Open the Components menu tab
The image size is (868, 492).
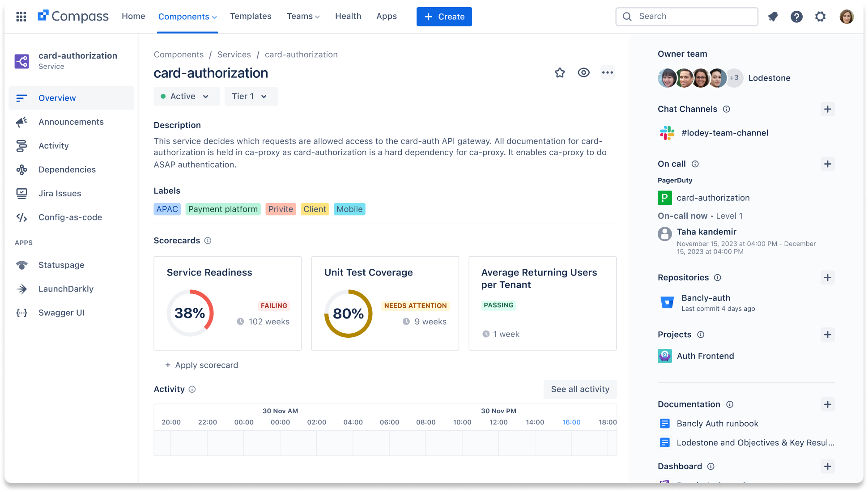[x=187, y=17]
